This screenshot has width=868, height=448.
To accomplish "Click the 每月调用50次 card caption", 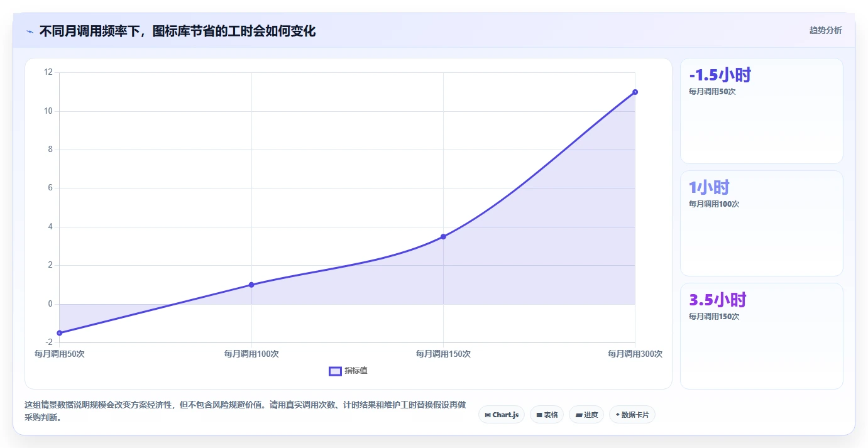I will point(712,91).
